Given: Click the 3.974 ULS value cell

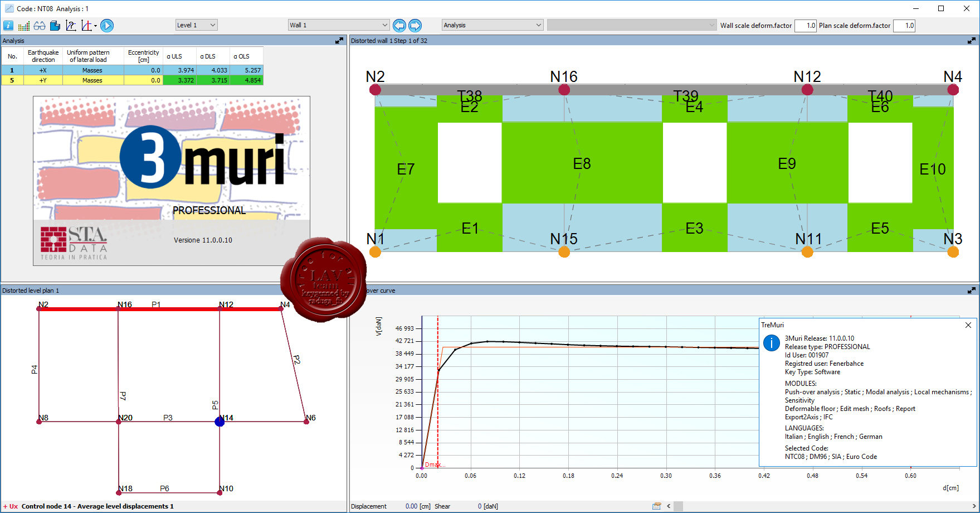Looking at the screenshot, I should (179, 70).
